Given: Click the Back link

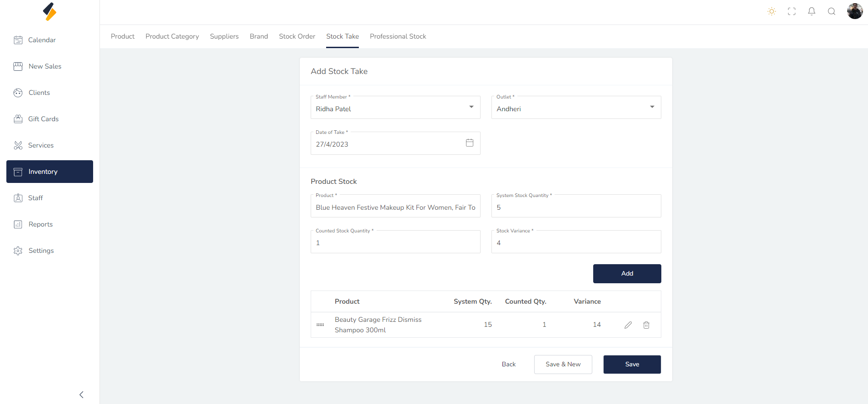Looking at the screenshot, I should [508, 365].
